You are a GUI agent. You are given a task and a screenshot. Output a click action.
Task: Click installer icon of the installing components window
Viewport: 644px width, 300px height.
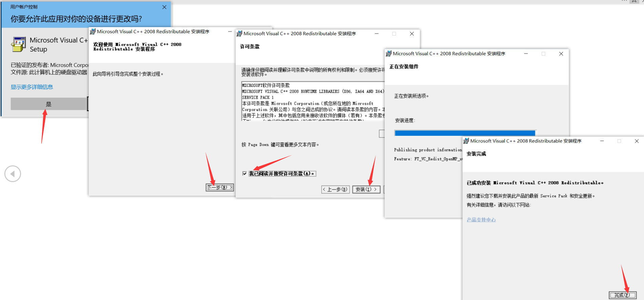click(388, 54)
